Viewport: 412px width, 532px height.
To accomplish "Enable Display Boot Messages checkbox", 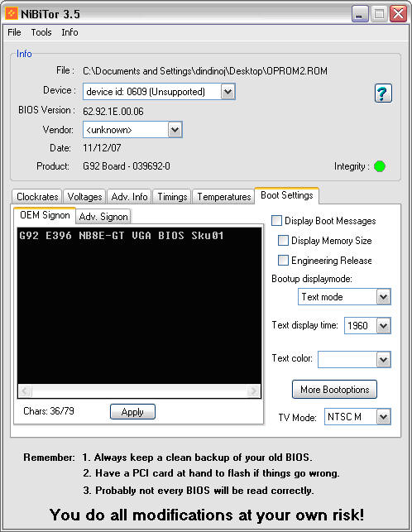I will point(276,221).
